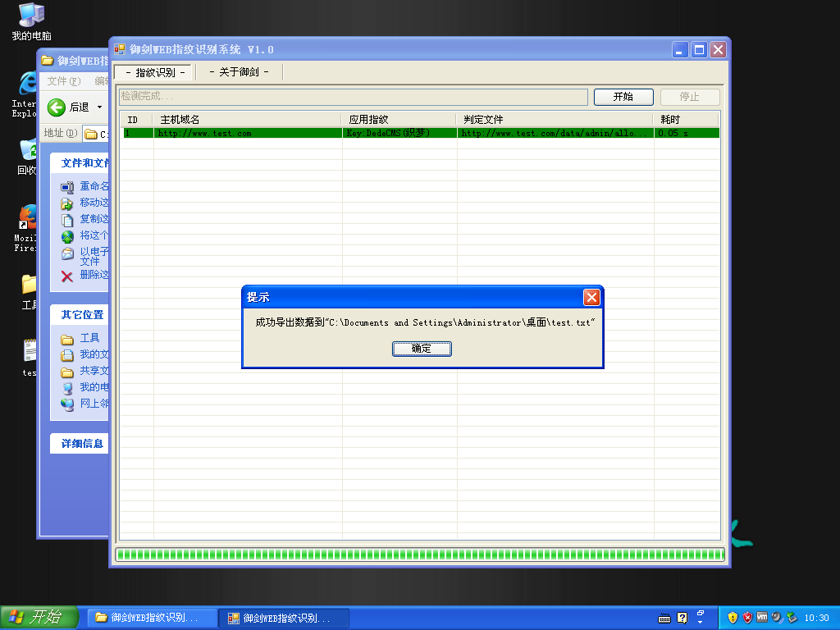Switch to Explorer folder taskbar button
This screenshot has width=840, height=630.
(152, 619)
